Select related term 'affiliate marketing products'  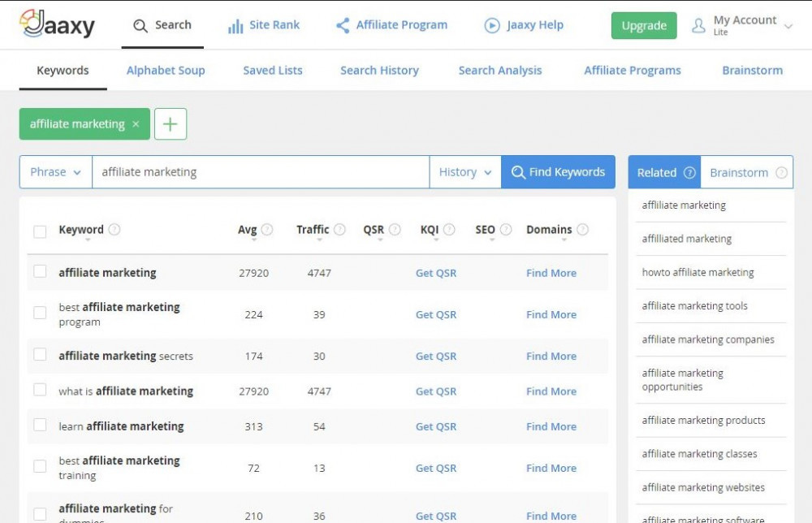pos(703,421)
